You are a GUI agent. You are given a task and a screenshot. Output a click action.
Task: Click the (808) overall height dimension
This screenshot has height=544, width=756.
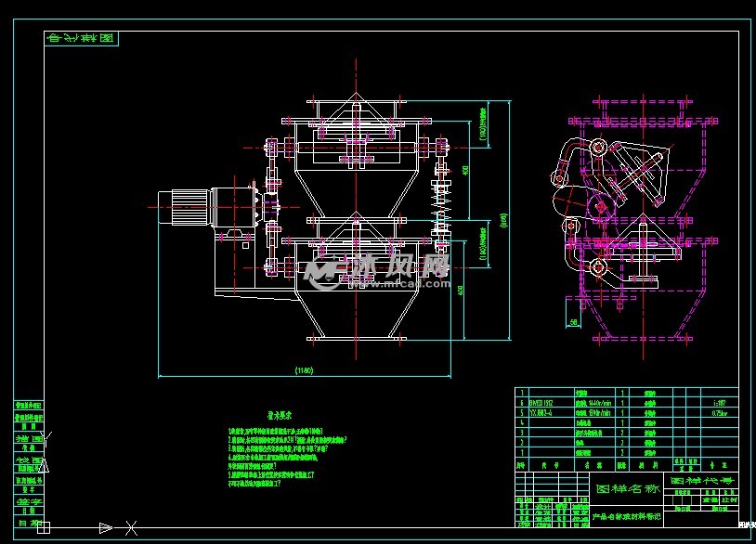(503, 221)
